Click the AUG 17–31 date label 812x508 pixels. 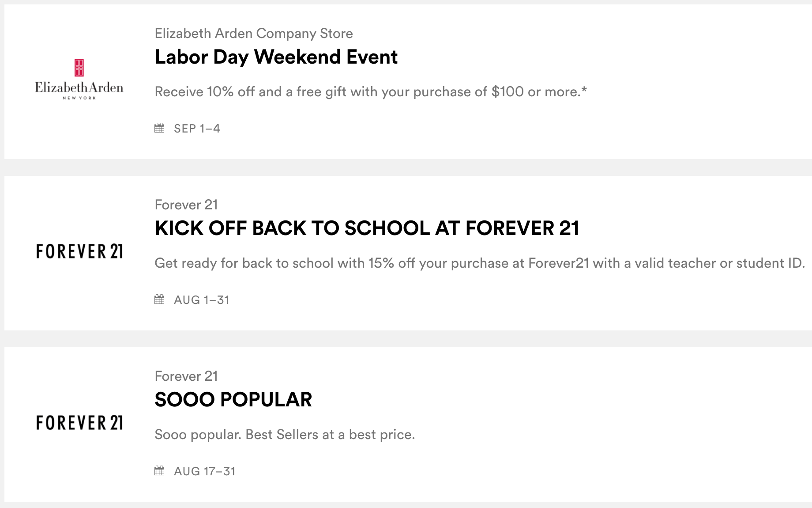pyautogui.click(x=204, y=471)
